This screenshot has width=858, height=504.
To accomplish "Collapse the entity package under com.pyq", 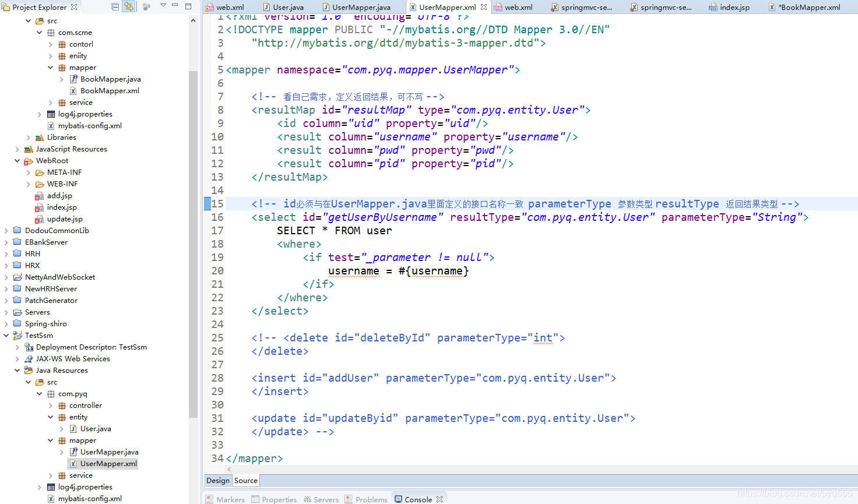I will click(51, 417).
